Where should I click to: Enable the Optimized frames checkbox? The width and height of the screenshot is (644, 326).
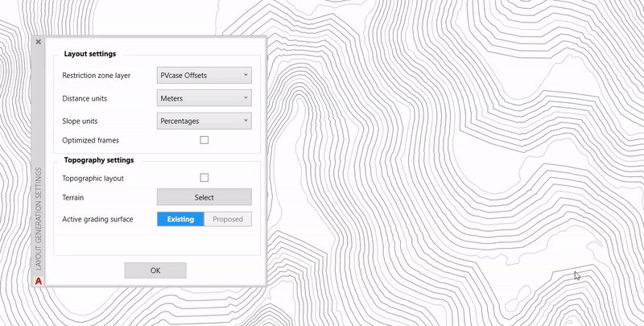click(x=204, y=140)
